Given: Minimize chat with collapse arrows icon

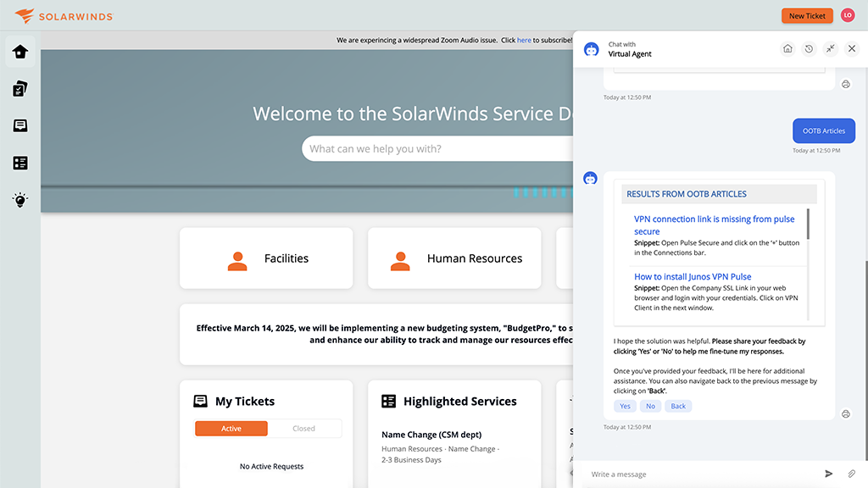Looking at the screenshot, I should pyautogui.click(x=831, y=48).
